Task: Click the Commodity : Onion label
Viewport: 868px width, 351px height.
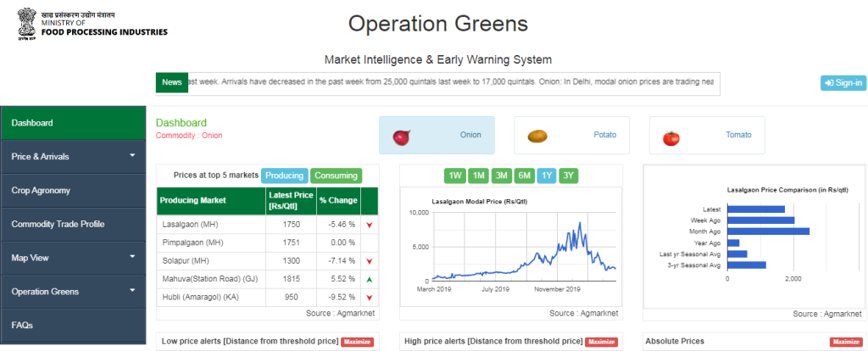Action: 189,136
